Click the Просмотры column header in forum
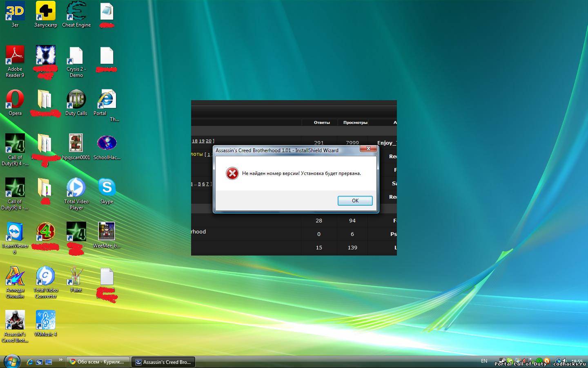The height and width of the screenshot is (368, 588). click(355, 122)
